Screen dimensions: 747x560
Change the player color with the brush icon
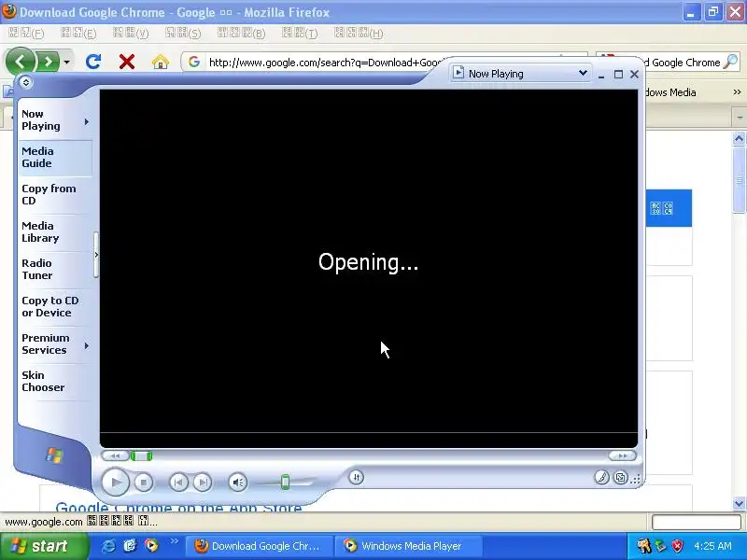point(601,477)
